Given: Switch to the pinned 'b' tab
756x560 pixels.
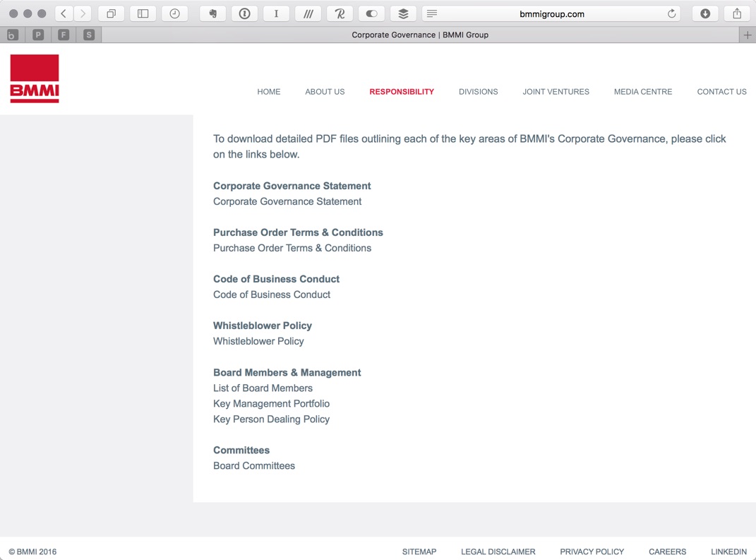Looking at the screenshot, I should pyautogui.click(x=13, y=35).
